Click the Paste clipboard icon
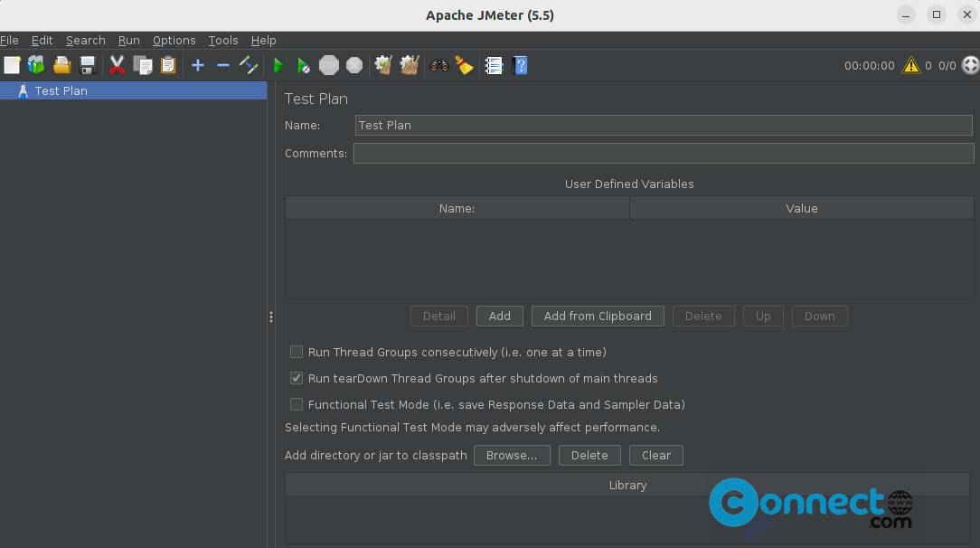The height and width of the screenshot is (548, 980). [x=168, y=65]
